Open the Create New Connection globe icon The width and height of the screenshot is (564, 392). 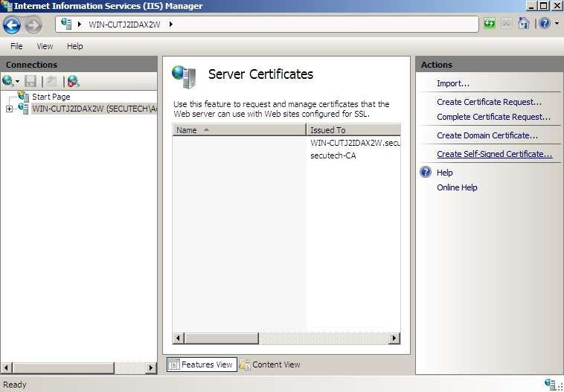pyautogui.click(x=8, y=81)
